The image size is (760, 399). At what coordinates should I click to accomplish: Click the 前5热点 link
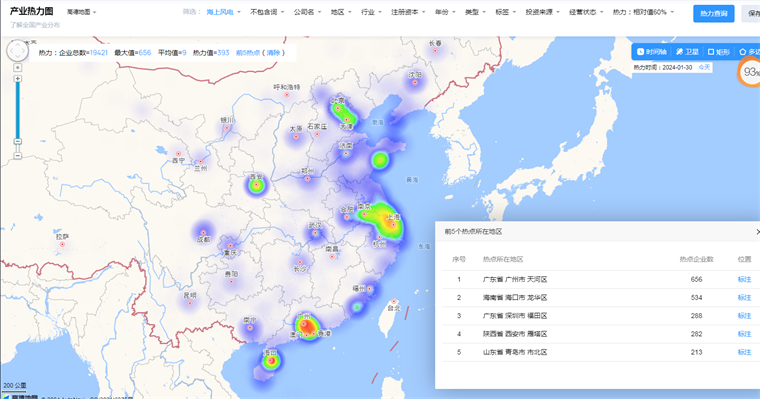click(248, 53)
